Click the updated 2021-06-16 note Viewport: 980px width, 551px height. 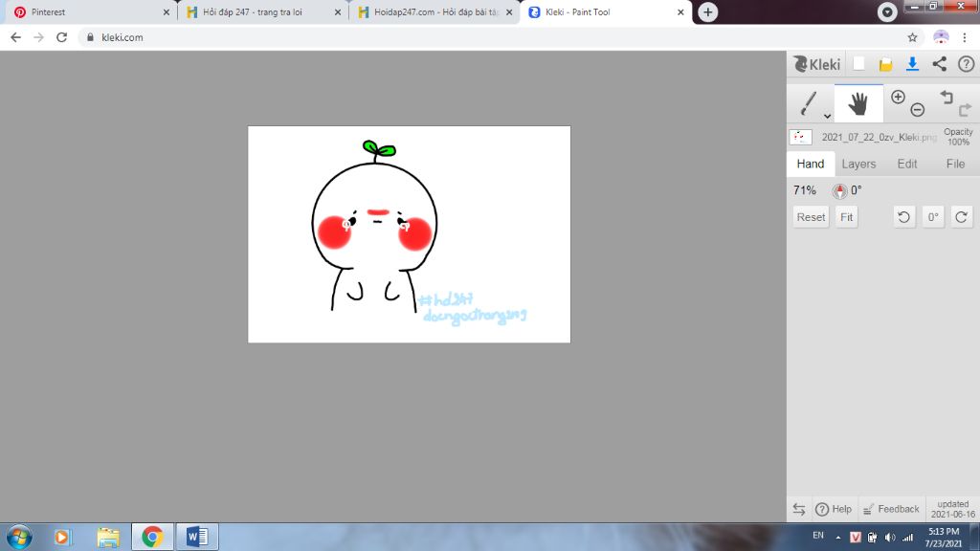[x=952, y=509]
